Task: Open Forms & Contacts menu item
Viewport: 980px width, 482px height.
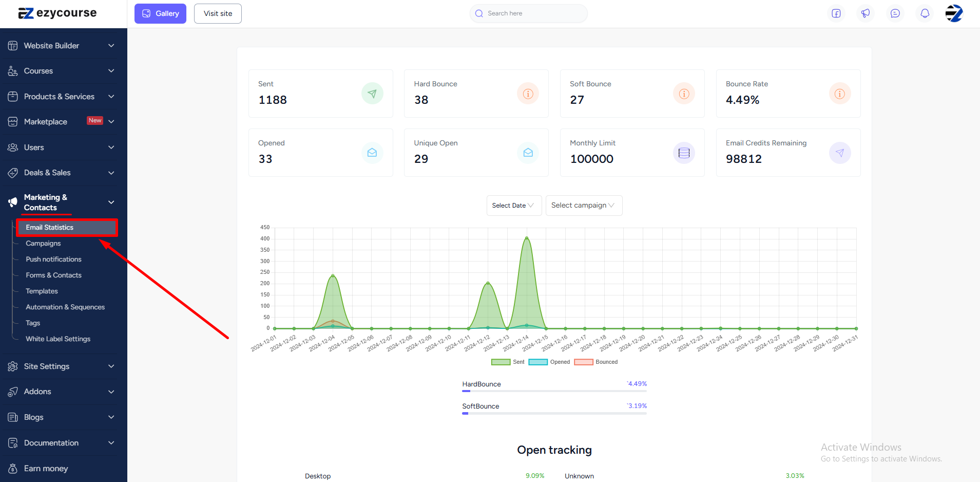Action: (53, 275)
